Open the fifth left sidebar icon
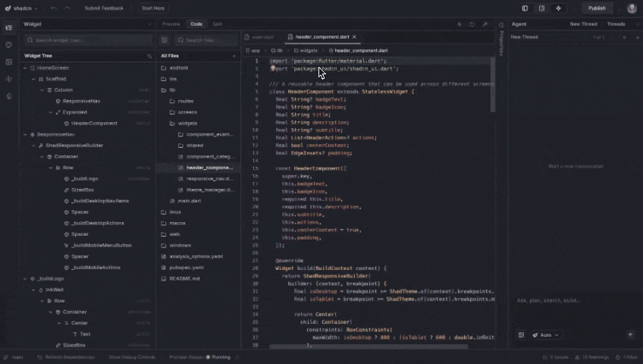The height and width of the screenshot is (364, 643). tap(8, 96)
